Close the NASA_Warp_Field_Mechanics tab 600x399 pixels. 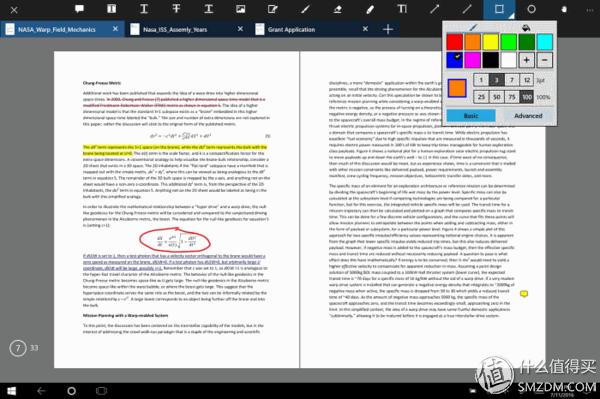click(x=115, y=29)
